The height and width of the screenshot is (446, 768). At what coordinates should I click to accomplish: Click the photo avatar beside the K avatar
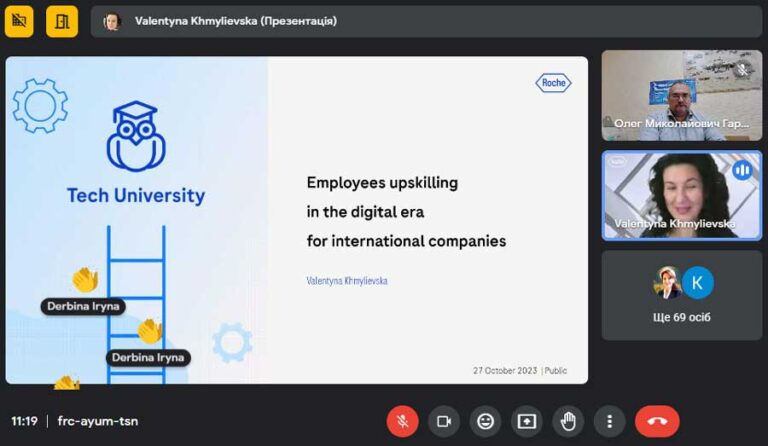[x=667, y=282]
